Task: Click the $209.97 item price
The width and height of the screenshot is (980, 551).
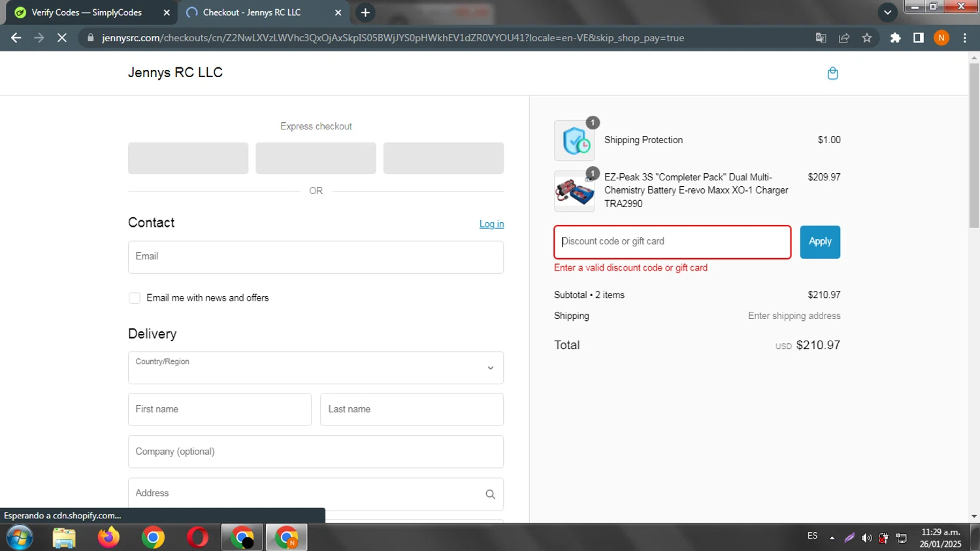Action: tap(824, 177)
